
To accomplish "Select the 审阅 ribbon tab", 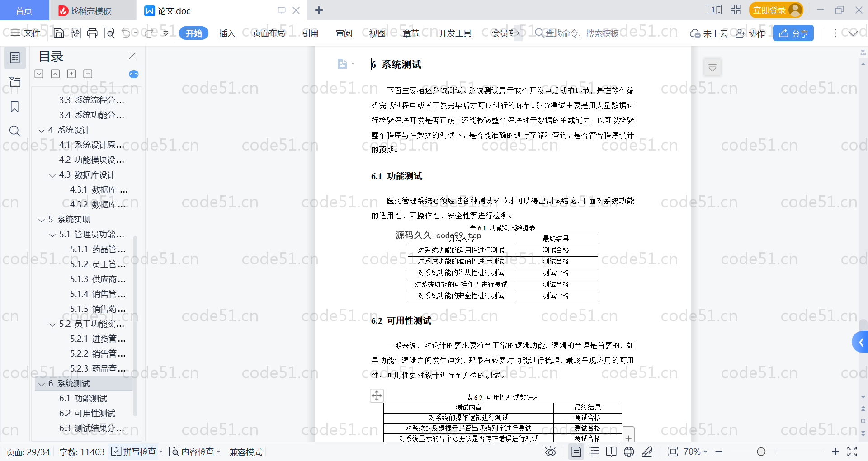I will pyautogui.click(x=344, y=33).
